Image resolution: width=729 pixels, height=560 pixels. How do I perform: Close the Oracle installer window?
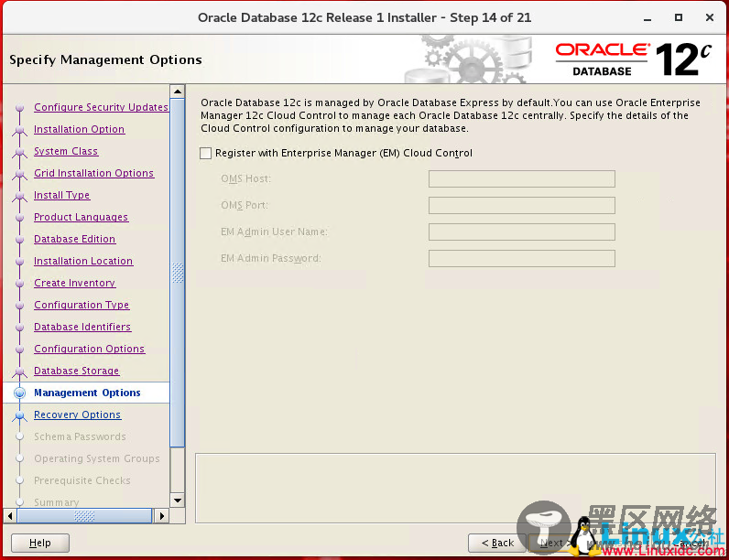click(710, 17)
